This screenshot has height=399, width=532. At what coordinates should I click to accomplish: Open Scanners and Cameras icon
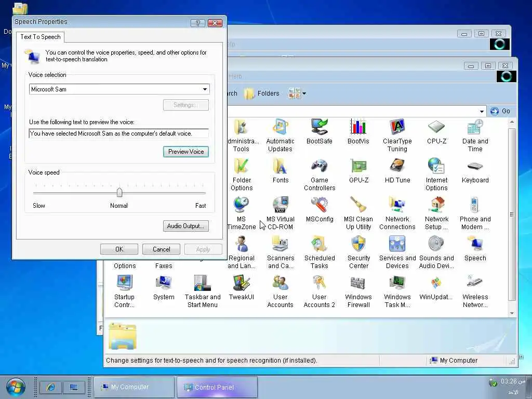280,252
